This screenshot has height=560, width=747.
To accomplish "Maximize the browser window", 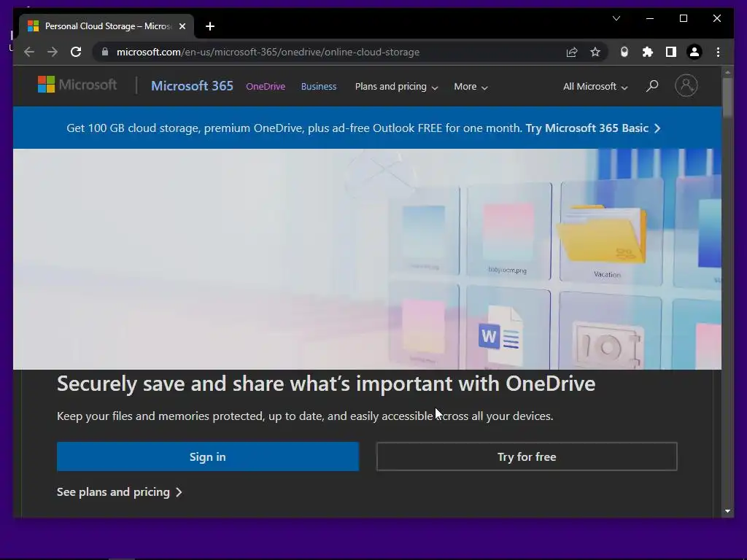I will [683, 18].
